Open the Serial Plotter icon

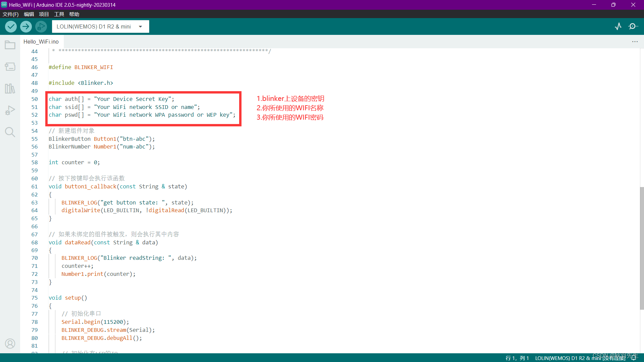[618, 26]
